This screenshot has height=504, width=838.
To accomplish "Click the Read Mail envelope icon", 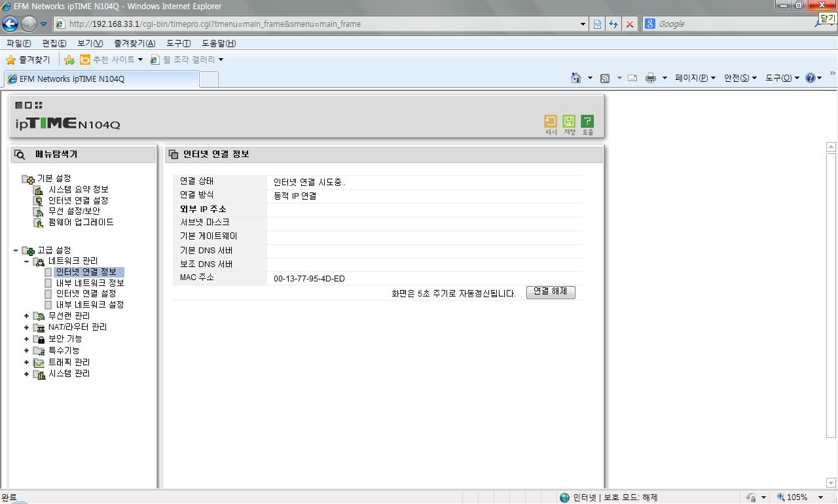I will (632, 78).
